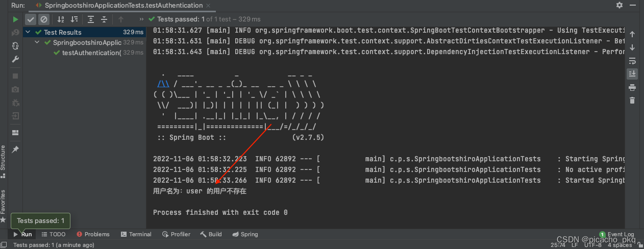Screen dimensions: 644x249
Task: Attach debugger bug icon
Action: 15,103
